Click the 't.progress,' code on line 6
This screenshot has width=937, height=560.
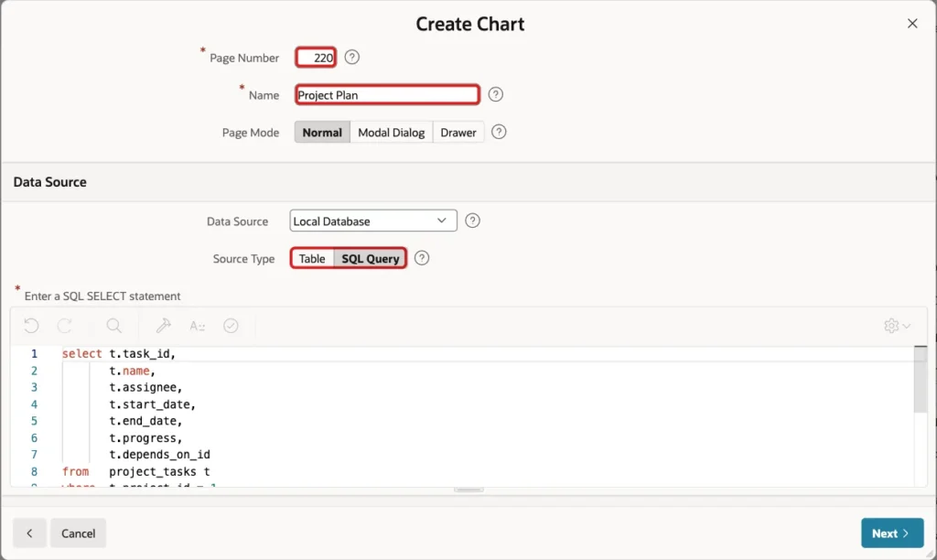point(145,438)
